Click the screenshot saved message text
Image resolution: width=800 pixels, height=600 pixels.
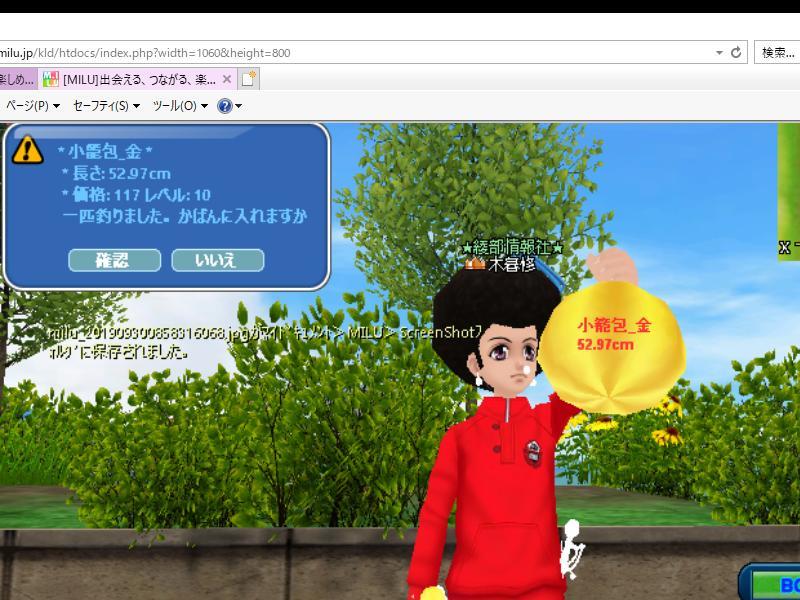click(265, 342)
